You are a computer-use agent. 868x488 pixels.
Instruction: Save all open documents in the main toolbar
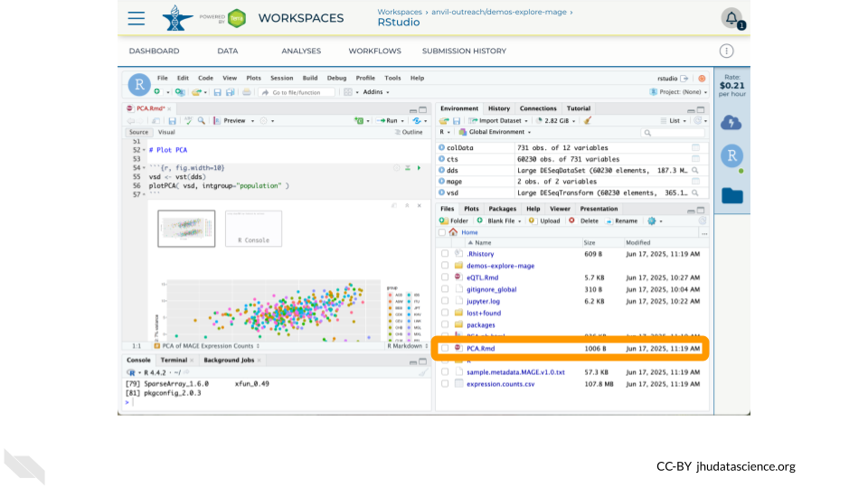tap(231, 92)
